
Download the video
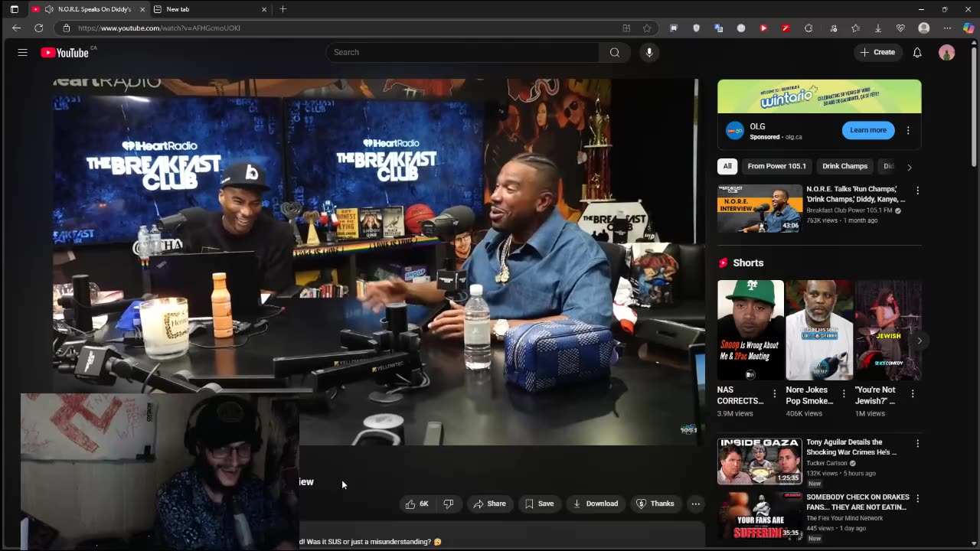click(x=596, y=504)
